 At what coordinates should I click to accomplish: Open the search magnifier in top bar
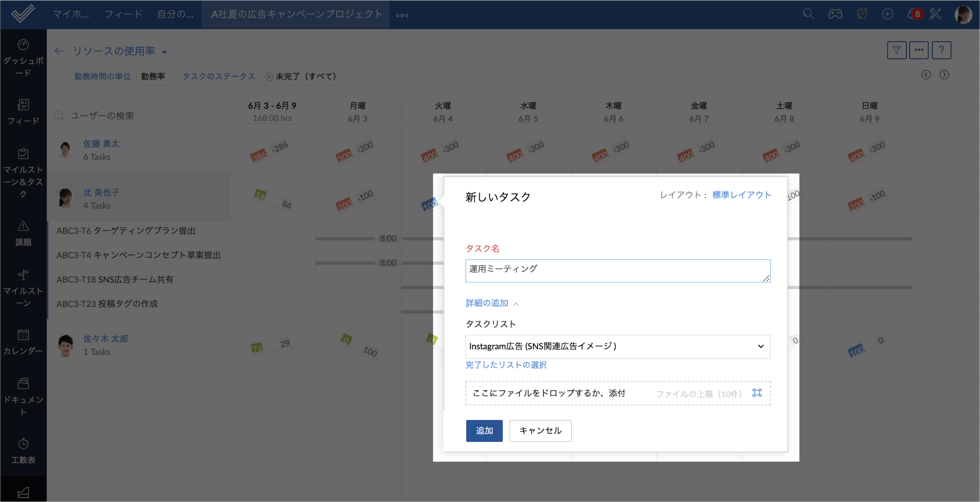pos(808,14)
